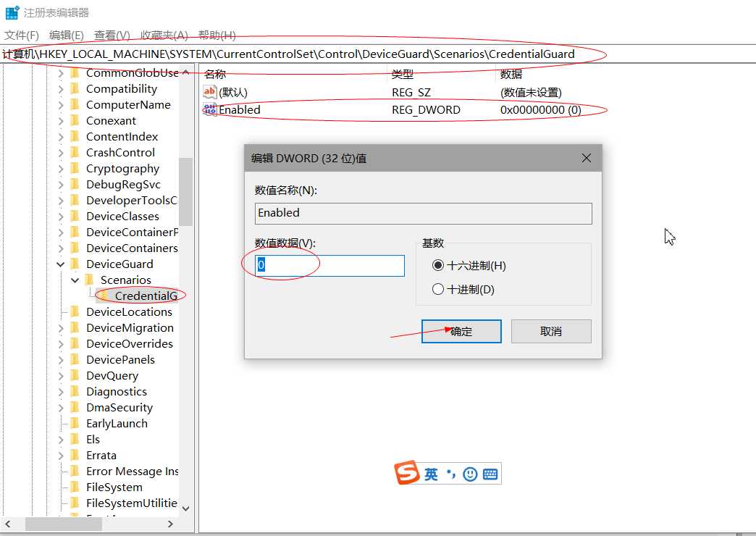Click the Sogou input method S logo
The image size is (756, 536).
tap(408, 472)
